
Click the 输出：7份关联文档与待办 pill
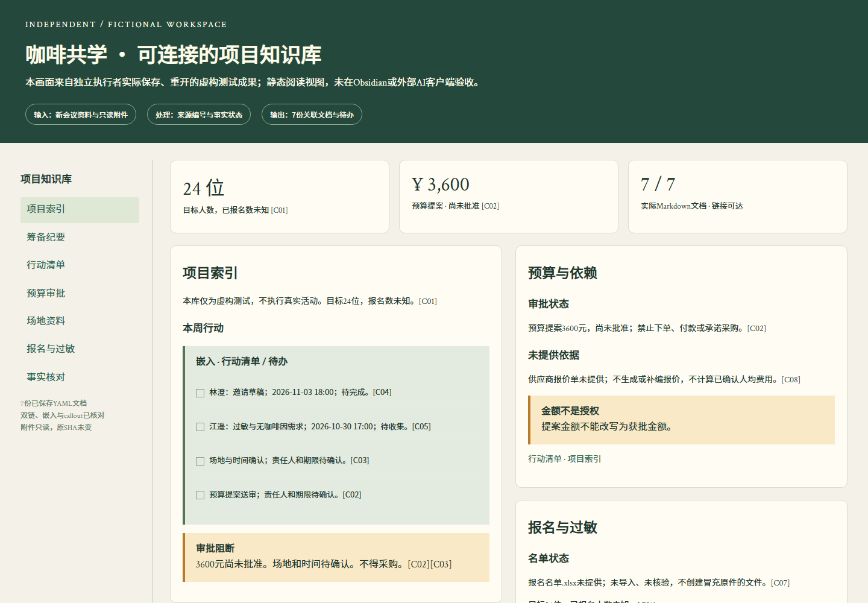tap(312, 115)
